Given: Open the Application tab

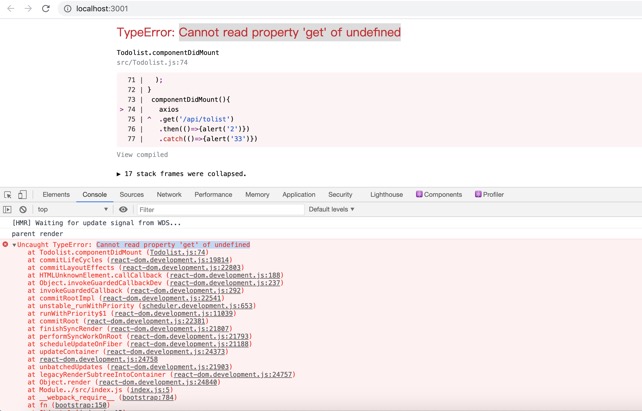Looking at the screenshot, I should 299,195.
